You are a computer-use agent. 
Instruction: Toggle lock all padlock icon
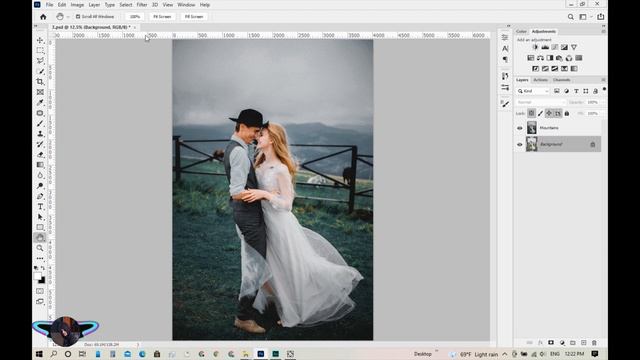click(x=567, y=113)
